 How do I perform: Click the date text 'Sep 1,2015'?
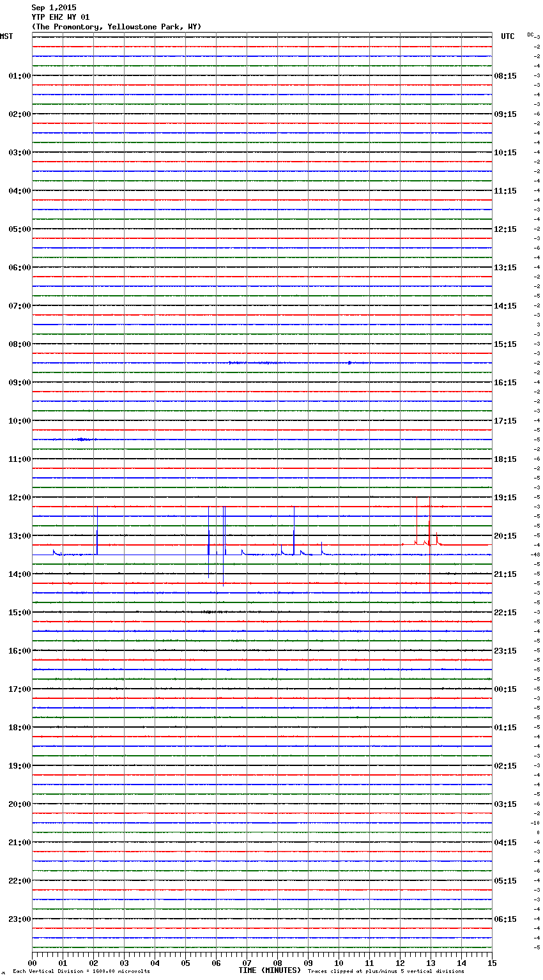pos(54,8)
